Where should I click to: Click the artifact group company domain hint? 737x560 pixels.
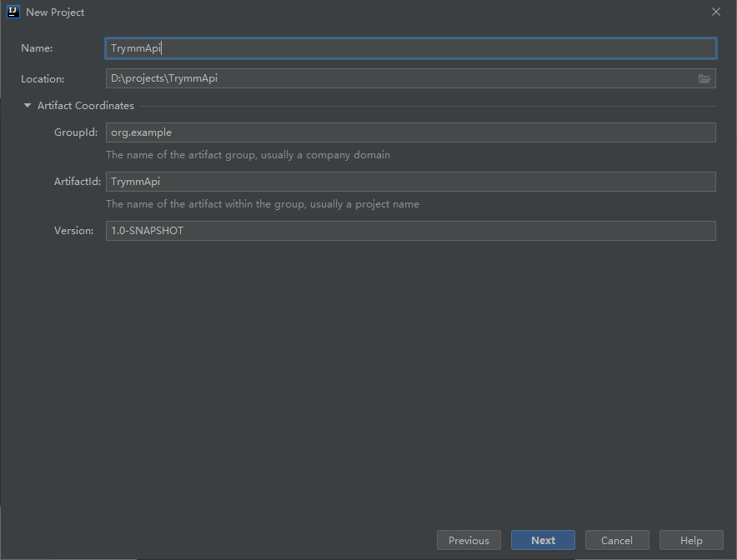(248, 155)
